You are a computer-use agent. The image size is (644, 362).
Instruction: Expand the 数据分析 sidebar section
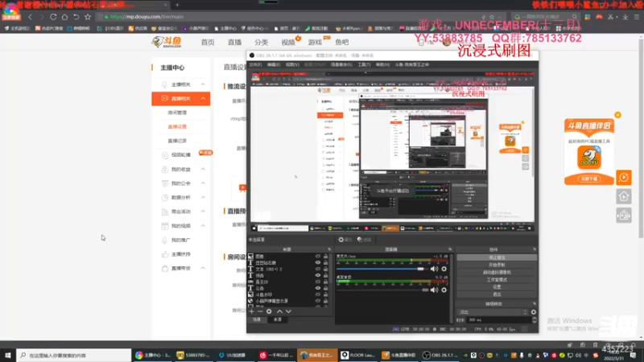click(203, 197)
